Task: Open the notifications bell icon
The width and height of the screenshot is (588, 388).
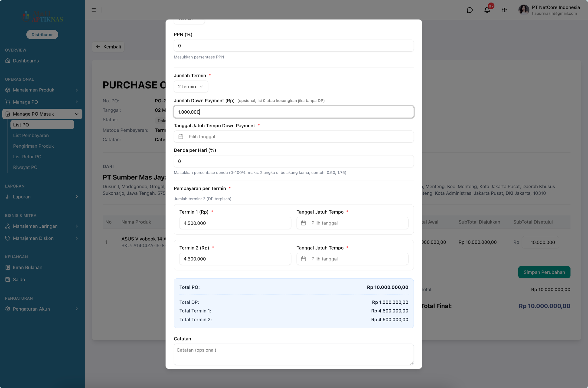Action: [487, 10]
